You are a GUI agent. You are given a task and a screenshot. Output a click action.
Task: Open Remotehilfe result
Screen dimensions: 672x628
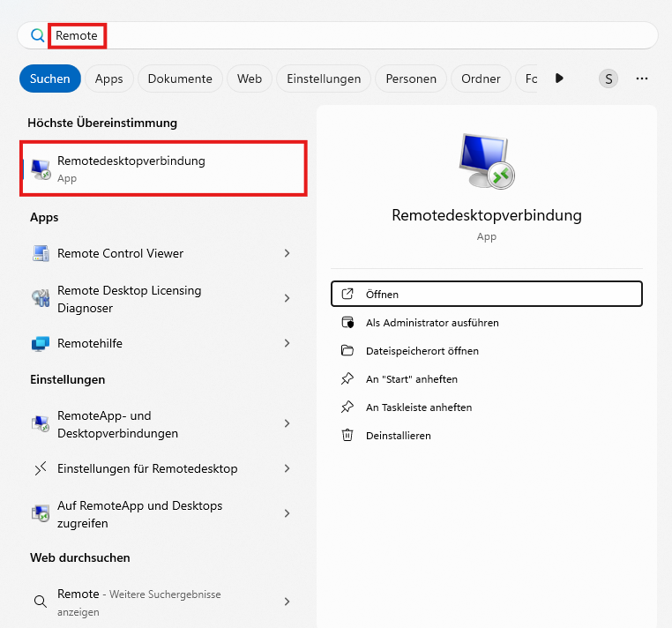161,343
